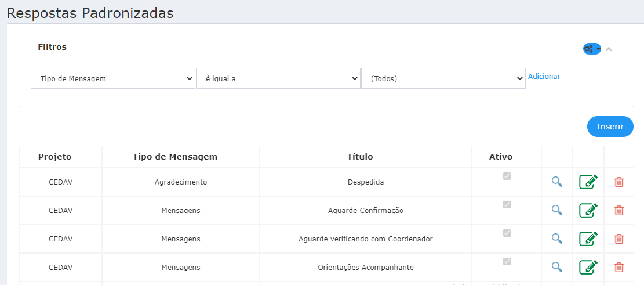Open the Tipo de Mensagem filter dropdown
644x285 pixels.
click(x=113, y=78)
